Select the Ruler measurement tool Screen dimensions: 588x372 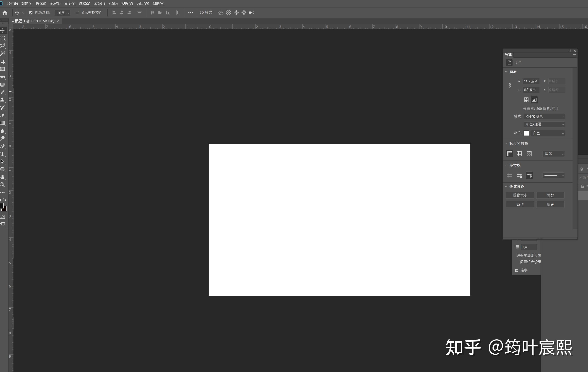pyautogui.click(x=2, y=77)
